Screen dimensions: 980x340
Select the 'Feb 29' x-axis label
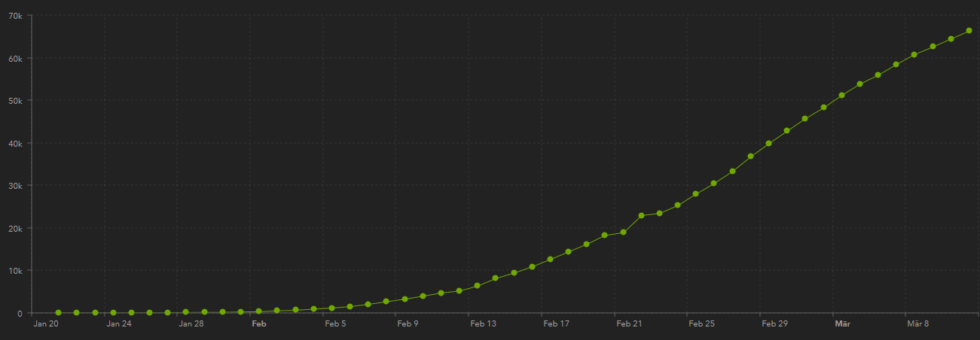click(x=774, y=324)
